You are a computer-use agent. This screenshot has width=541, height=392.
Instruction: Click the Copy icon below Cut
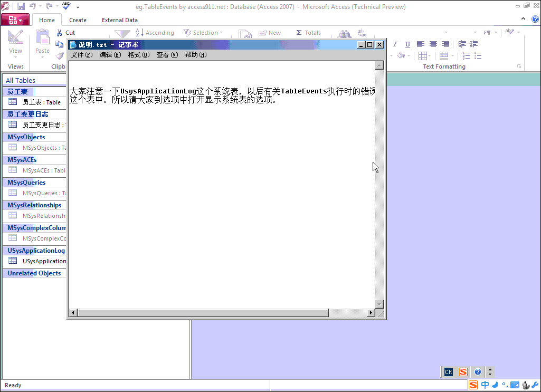coord(59,44)
